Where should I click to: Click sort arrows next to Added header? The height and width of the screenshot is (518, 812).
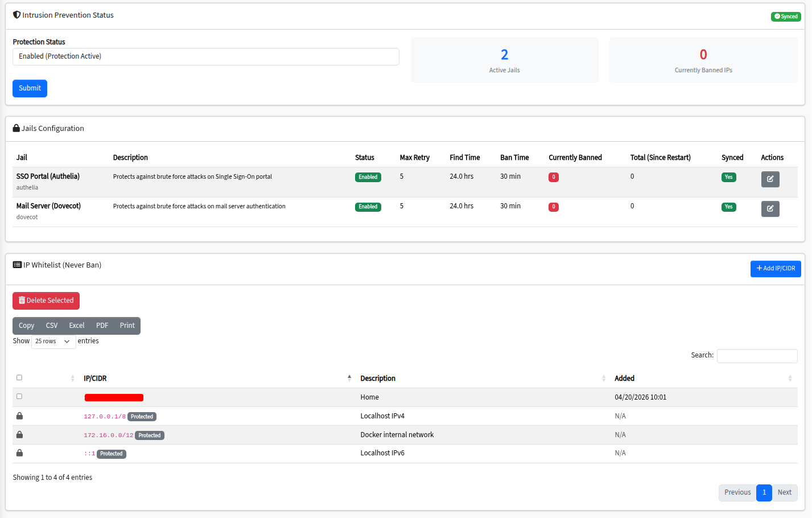tap(790, 378)
